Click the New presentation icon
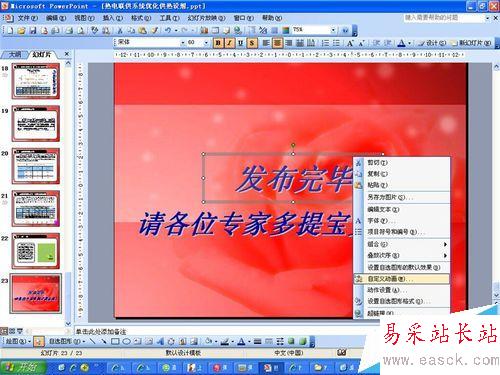 11,31
